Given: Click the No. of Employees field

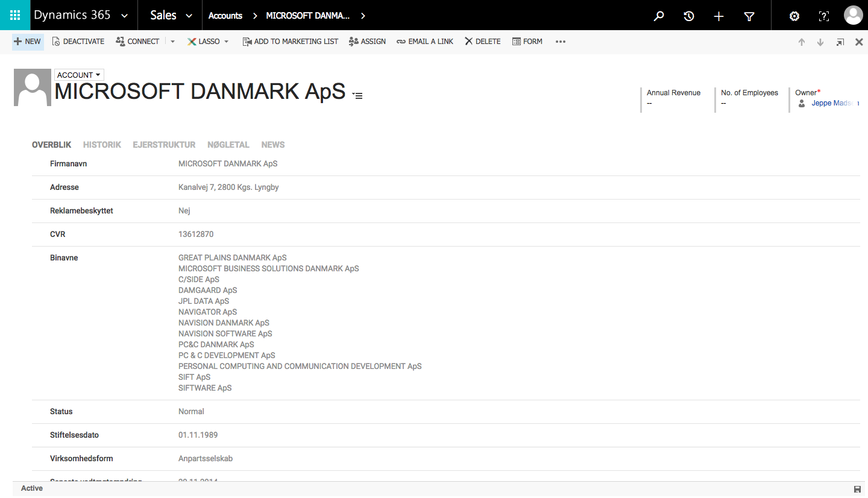Looking at the screenshot, I should click(750, 98).
